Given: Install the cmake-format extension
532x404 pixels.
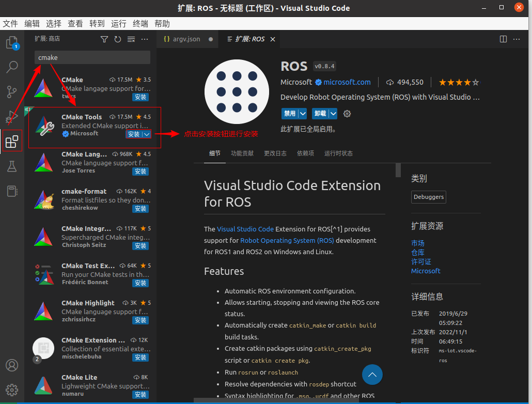Looking at the screenshot, I should pyautogui.click(x=140, y=209).
